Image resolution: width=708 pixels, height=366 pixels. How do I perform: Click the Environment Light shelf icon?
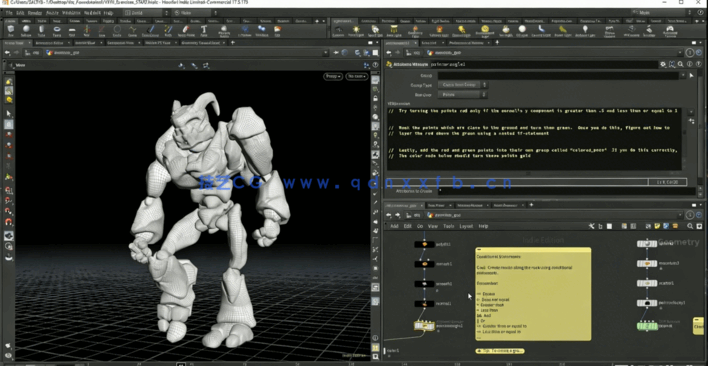point(484,30)
